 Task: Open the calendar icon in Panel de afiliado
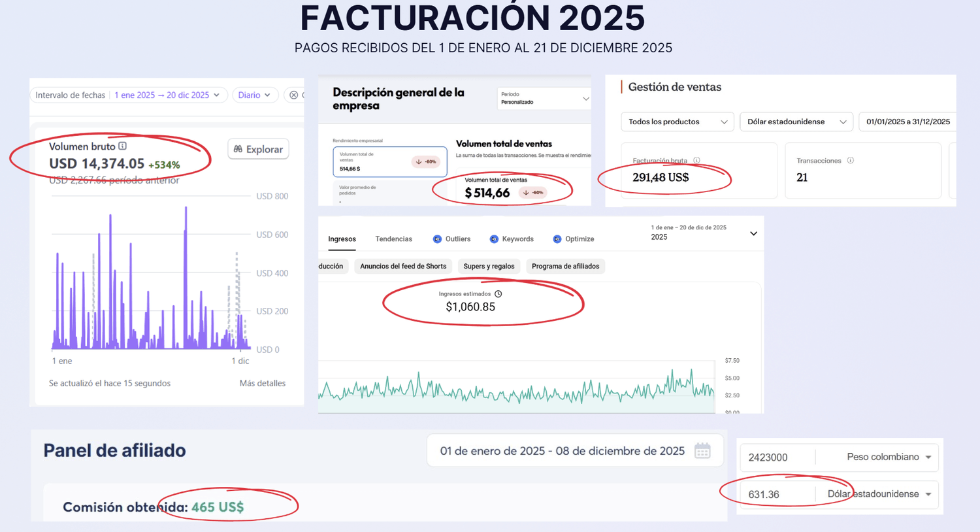point(702,451)
